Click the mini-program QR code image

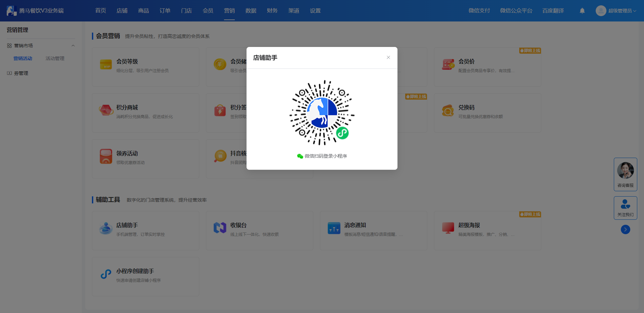point(322,113)
